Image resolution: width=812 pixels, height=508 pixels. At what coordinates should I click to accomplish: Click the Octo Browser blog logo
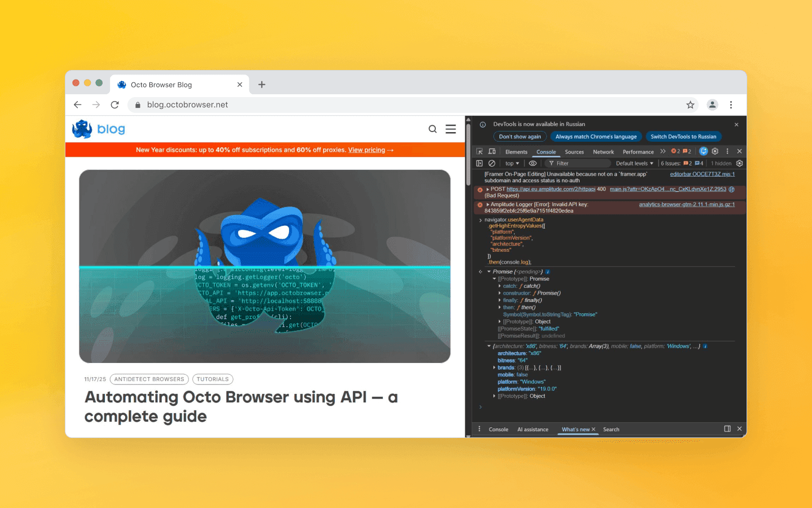pyautogui.click(x=99, y=129)
